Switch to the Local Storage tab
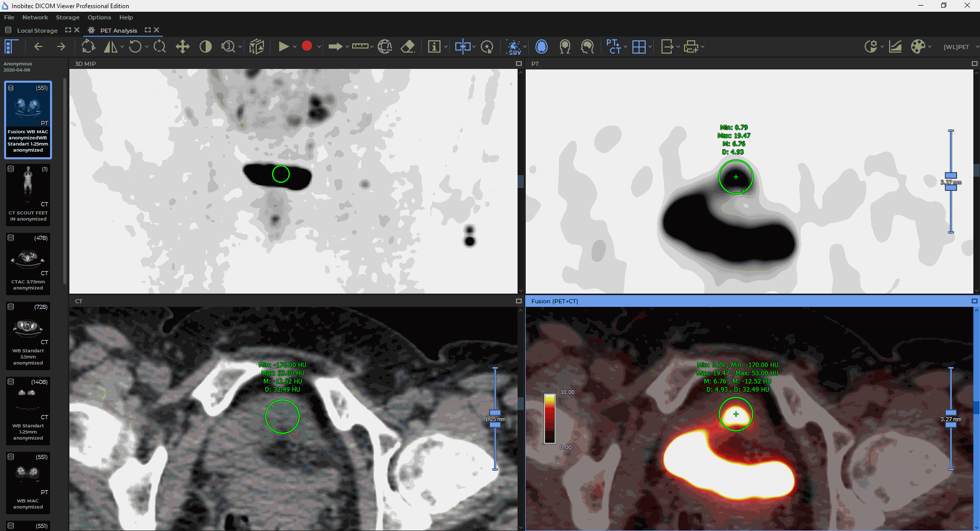Screen dimensions: 980x531 [x=37, y=31]
